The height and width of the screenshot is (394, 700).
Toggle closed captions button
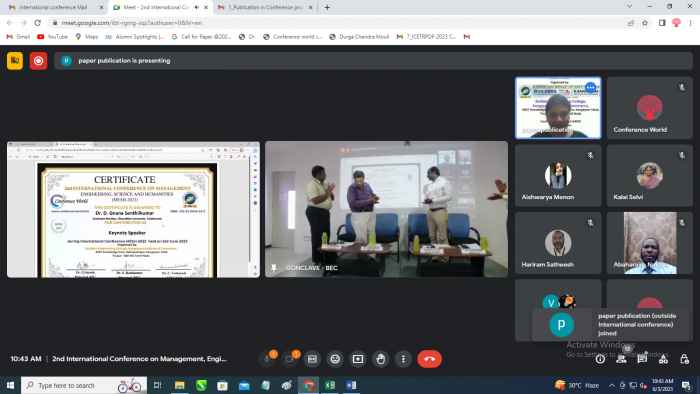(312, 359)
